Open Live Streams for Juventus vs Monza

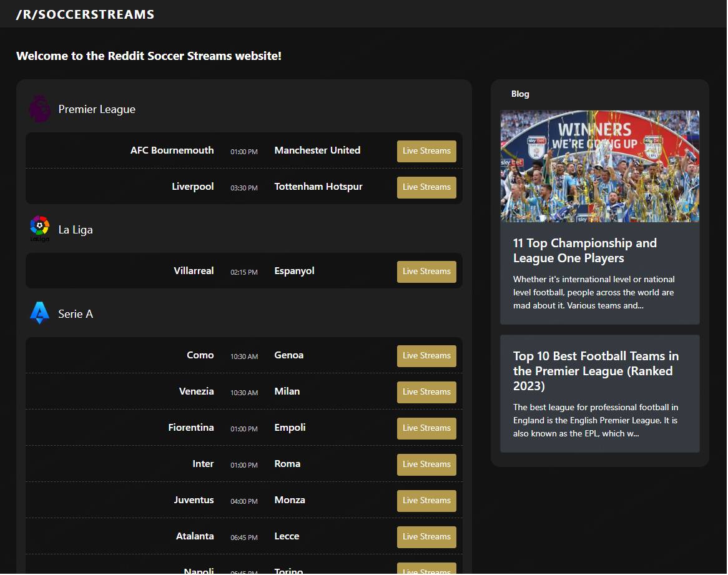click(426, 501)
